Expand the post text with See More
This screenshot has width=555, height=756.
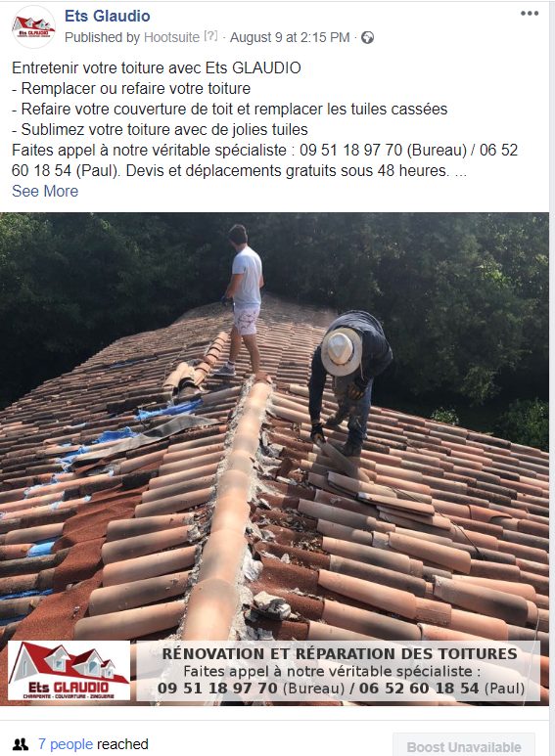point(45,191)
